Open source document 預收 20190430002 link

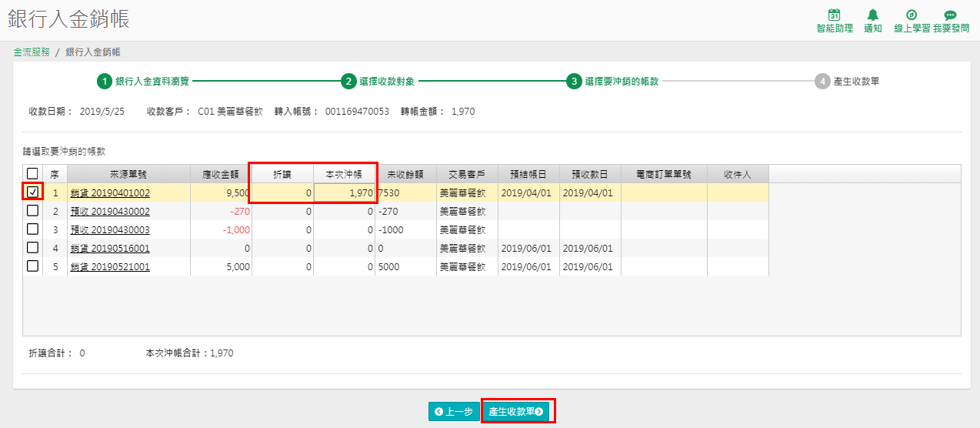tap(110, 212)
